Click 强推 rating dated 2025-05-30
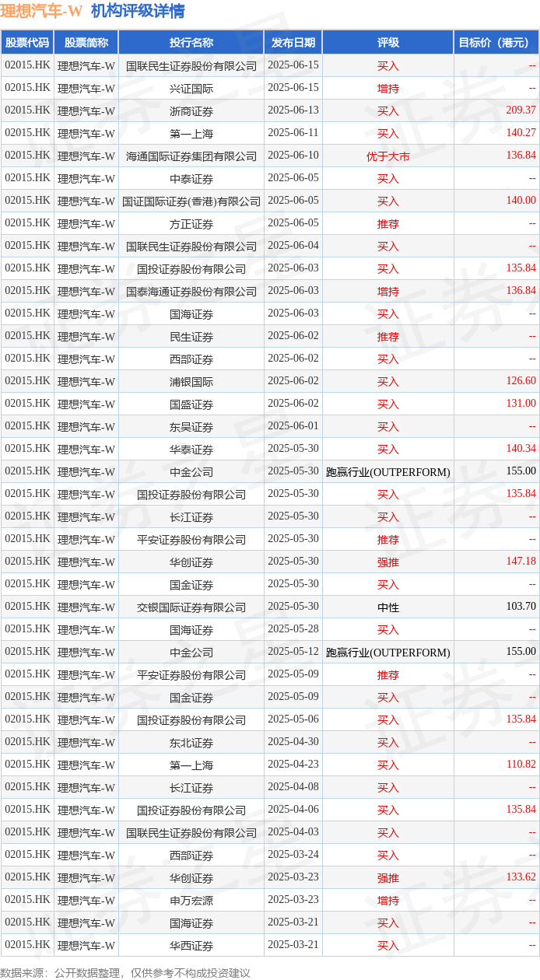Screen dimensions: 540x980 [x=388, y=562]
